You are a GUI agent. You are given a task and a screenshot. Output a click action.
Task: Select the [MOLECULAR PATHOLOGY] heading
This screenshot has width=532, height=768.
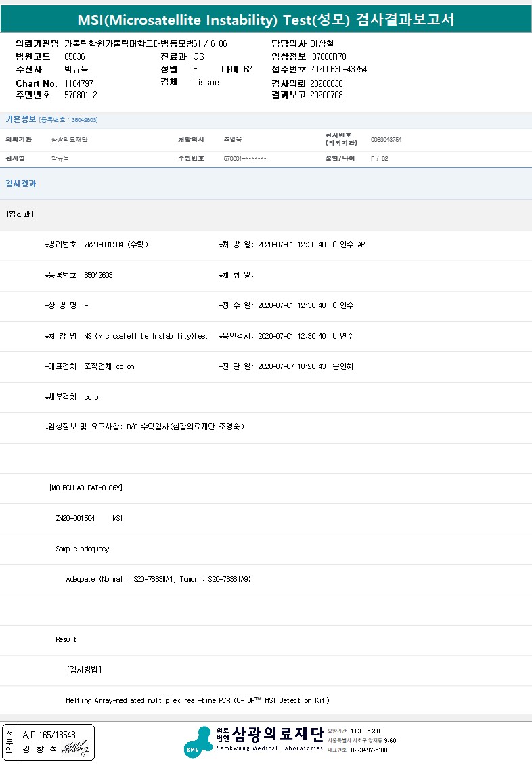pyautogui.click(x=86, y=488)
